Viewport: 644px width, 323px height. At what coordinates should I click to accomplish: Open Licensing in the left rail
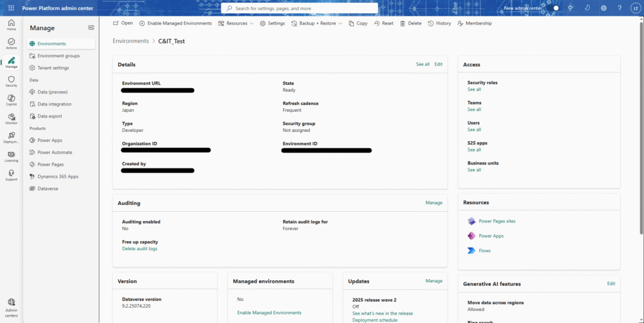(11, 156)
